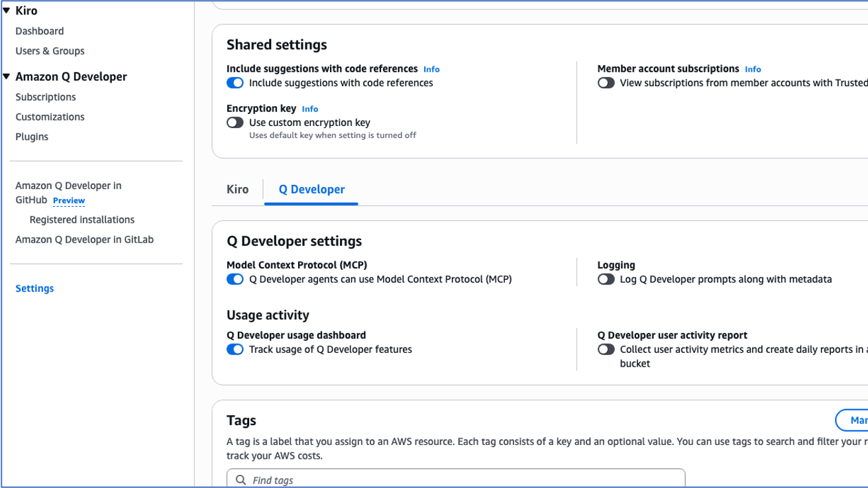
Task: Open Info link for code references
Action: 431,69
